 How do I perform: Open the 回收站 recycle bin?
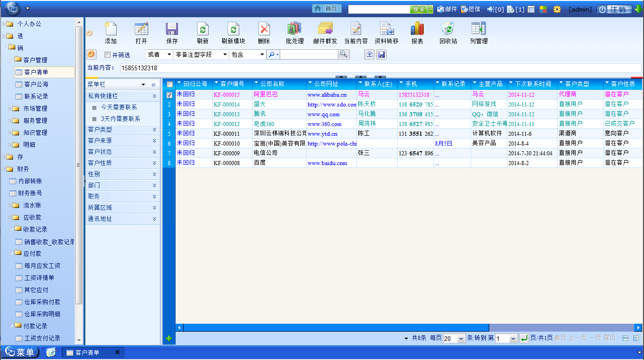coord(448,29)
